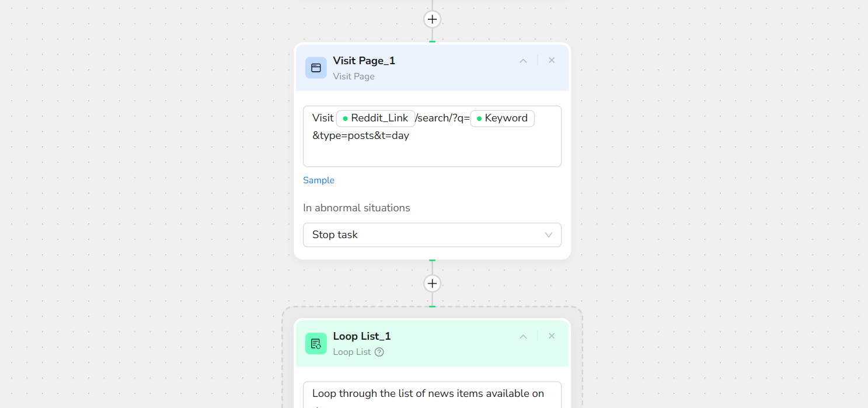Click the Loop List_1 title text

click(x=362, y=336)
